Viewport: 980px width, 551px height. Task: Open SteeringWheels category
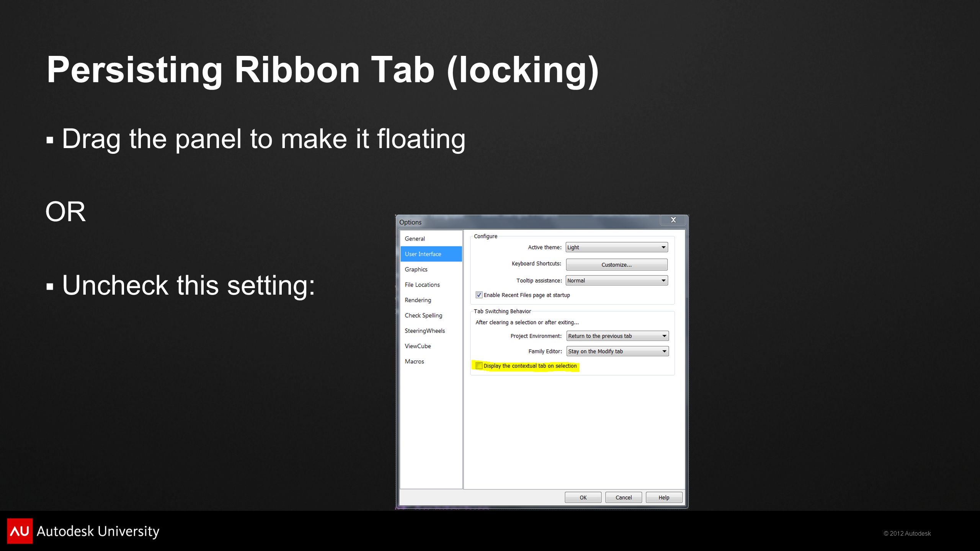431,330
